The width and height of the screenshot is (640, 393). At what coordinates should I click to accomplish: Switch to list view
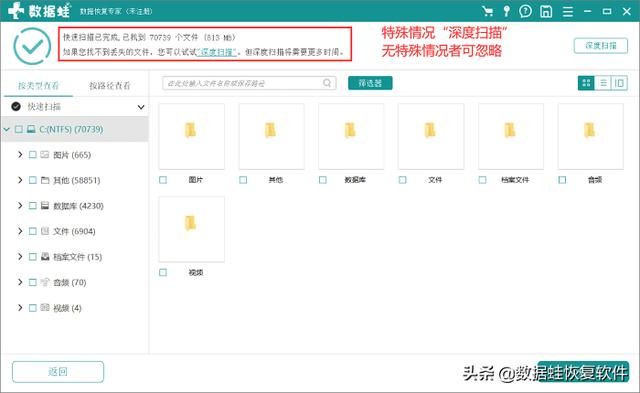point(603,83)
